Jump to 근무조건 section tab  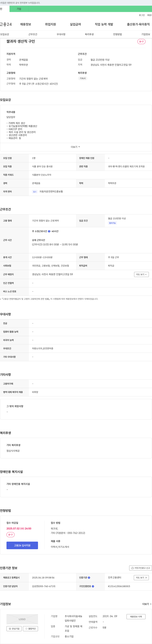click(33, 34)
